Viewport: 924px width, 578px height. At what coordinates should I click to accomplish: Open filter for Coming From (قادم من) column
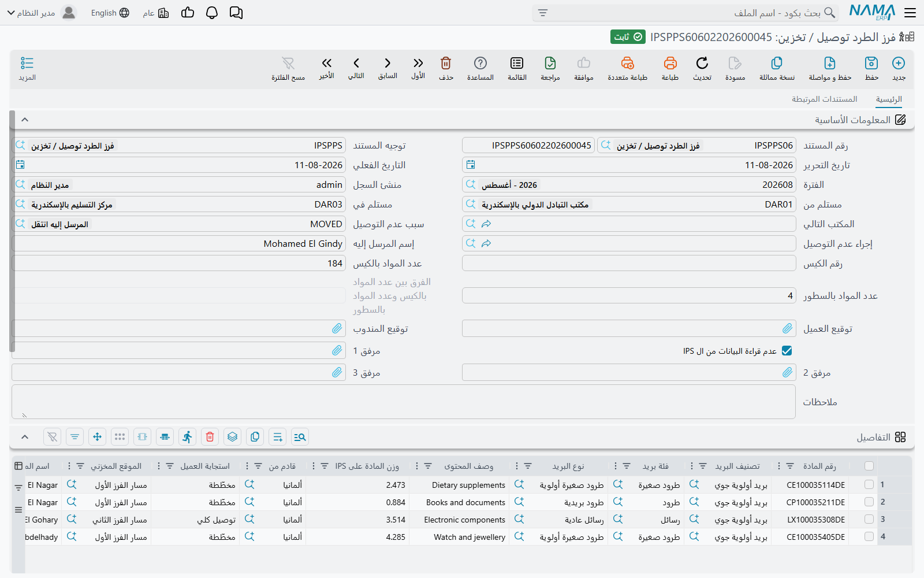(x=258, y=466)
